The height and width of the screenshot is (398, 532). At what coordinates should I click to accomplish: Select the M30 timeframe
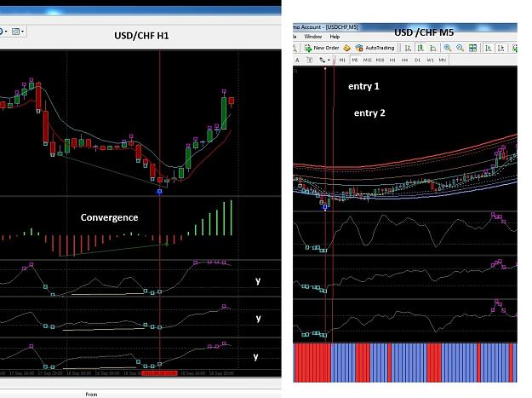380,61
